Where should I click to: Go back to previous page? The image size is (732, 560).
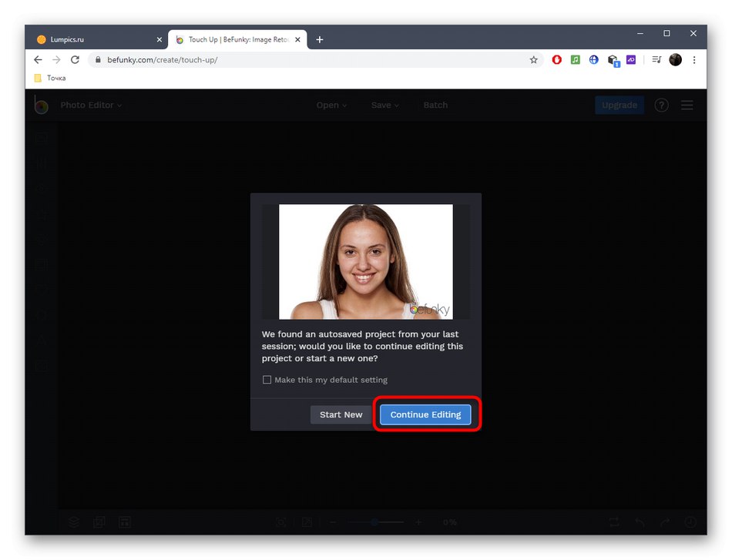pos(39,60)
